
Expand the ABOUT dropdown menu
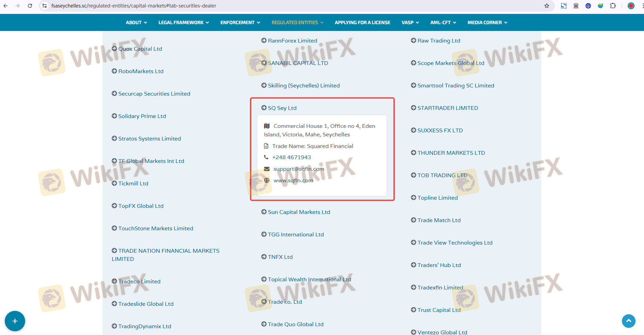136,22
